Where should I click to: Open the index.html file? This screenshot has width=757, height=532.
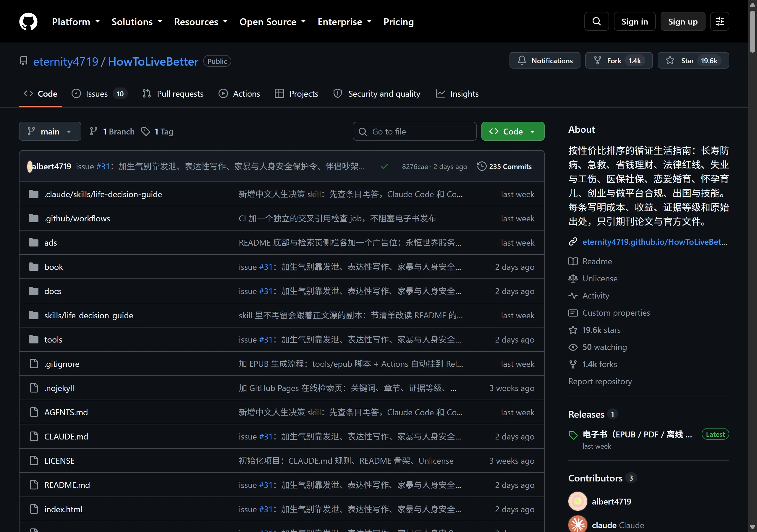(x=63, y=509)
